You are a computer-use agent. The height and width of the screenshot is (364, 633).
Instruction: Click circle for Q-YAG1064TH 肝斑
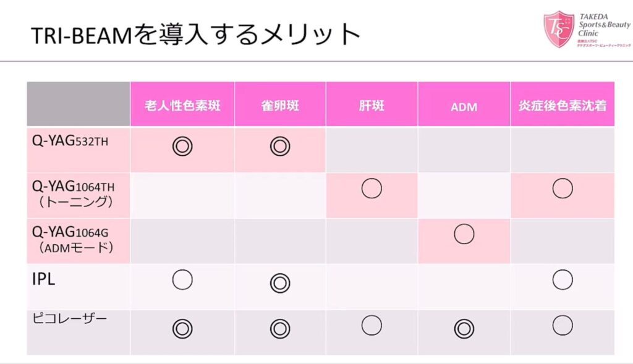click(372, 188)
